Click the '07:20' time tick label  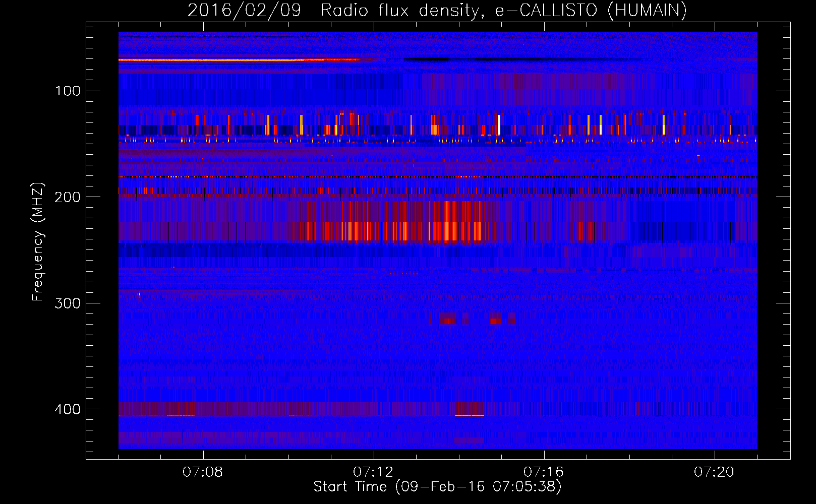pyautogui.click(x=714, y=472)
